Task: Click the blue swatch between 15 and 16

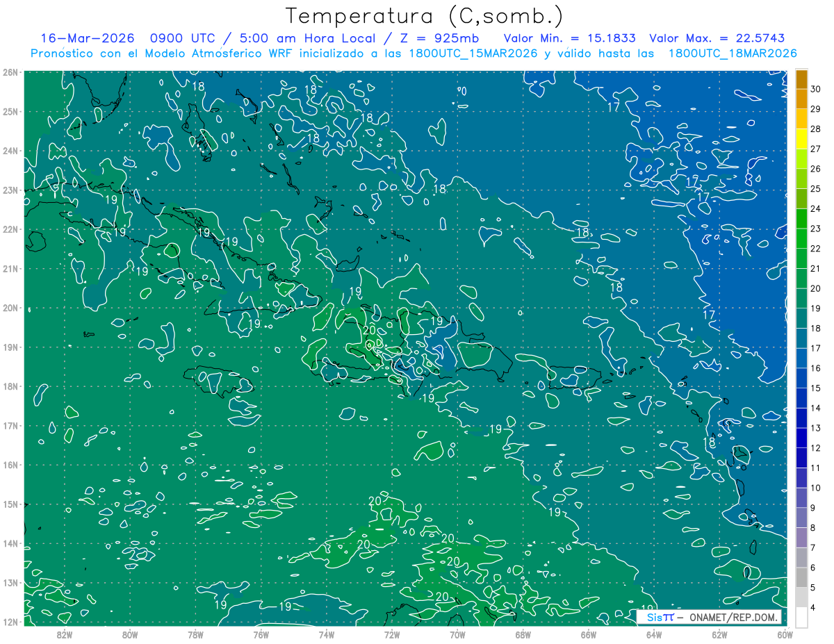Action: click(801, 378)
